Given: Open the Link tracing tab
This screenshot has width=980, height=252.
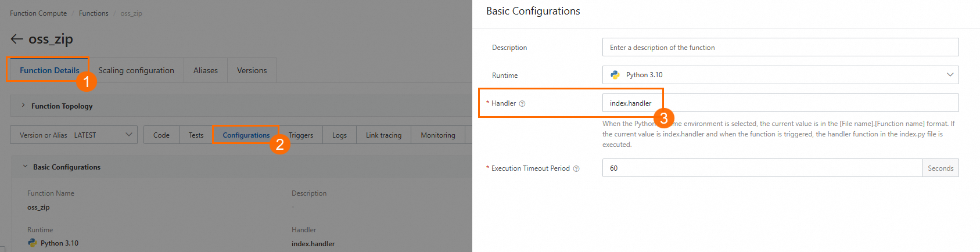Looking at the screenshot, I should click(x=383, y=135).
